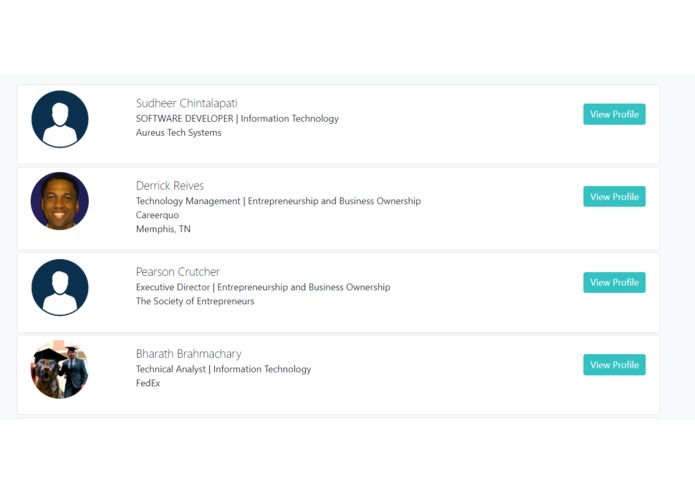The image size is (695, 494).
Task: Click the Technical Analyst job title line
Action: click(223, 369)
